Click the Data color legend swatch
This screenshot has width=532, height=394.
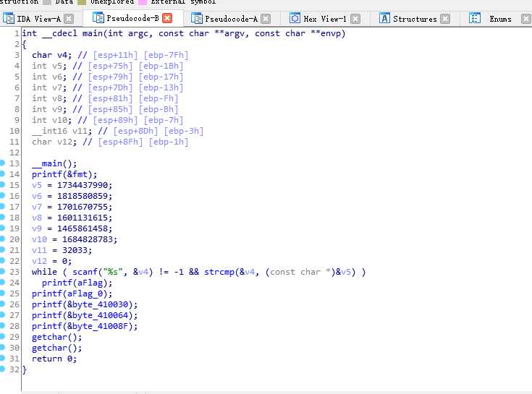[x=47, y=2]
